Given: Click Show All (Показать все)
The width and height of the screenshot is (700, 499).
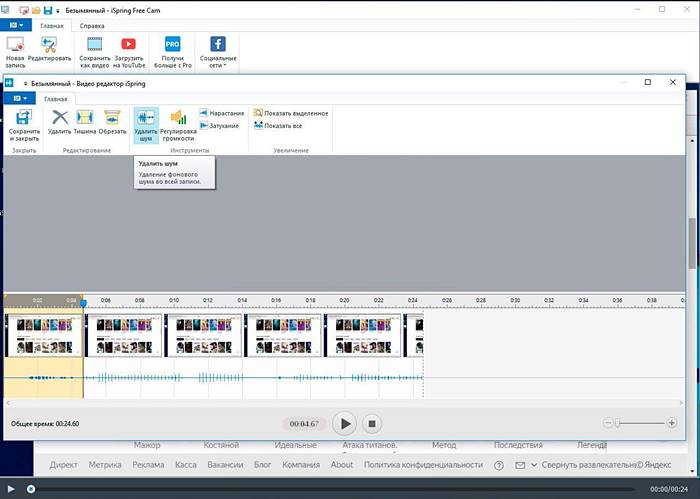Looking at the screenshot, I should (x=282, y=125).
